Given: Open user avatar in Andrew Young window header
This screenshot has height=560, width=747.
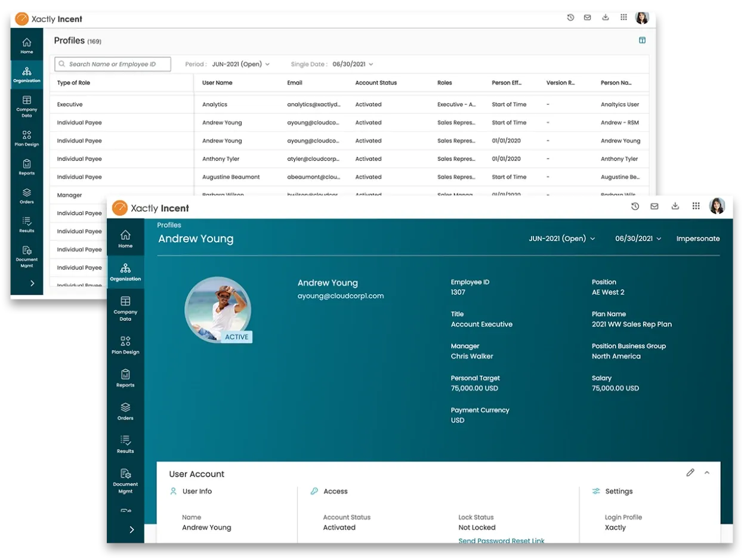Looking at the screenshot, I should 717,206.
